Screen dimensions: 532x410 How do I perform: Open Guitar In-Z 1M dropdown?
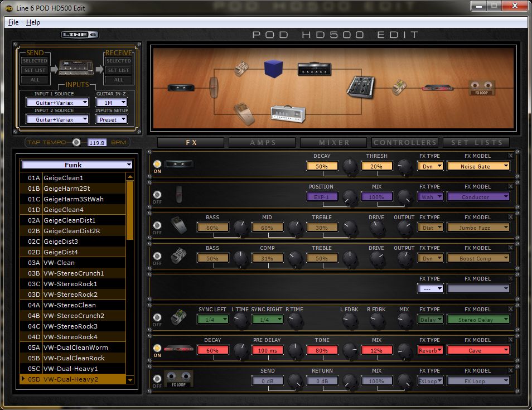112,103
